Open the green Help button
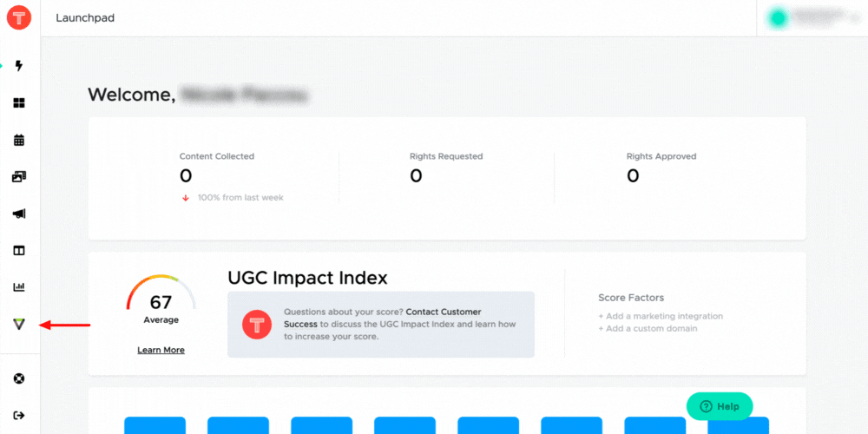 pyautogui.click(x=720, y=406)
